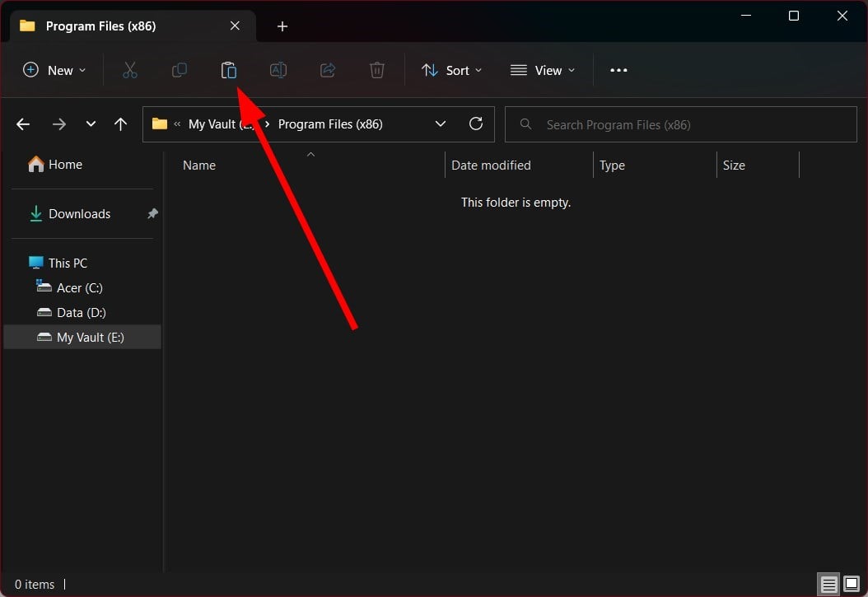This screenshot has height=597, width=868.
Task: Open the View layout dropdown
Action: tap(543, 71)
